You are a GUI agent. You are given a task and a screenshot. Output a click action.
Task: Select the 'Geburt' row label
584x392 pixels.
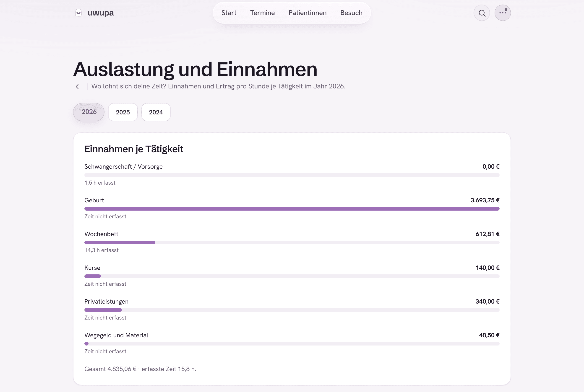(x=94, y=200)
